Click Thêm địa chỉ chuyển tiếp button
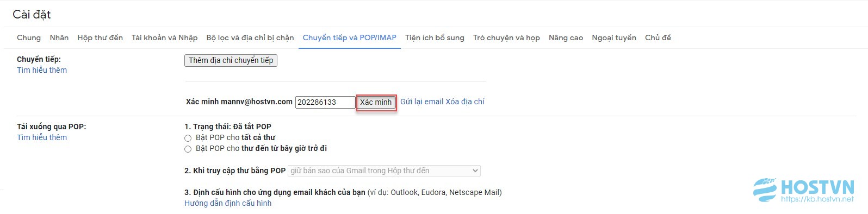Image resolution: width=868 pixels, height=214 pixels. click(x=231, y=60)
